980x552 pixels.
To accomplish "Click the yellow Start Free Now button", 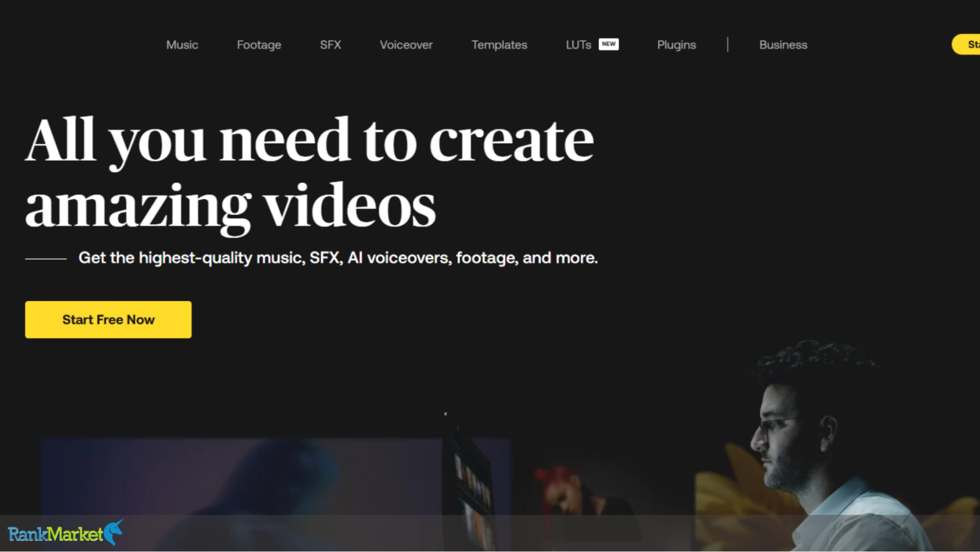I will tap(108, 319).
